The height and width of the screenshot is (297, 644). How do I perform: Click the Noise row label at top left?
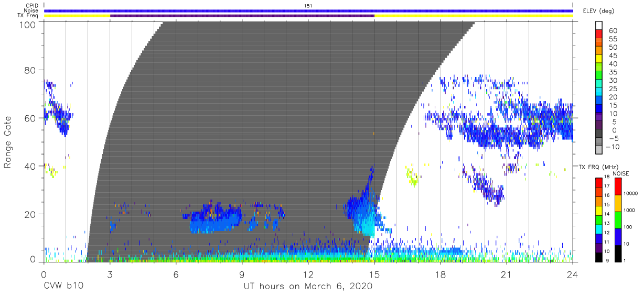pyautogui.click(x=31, y=10)
